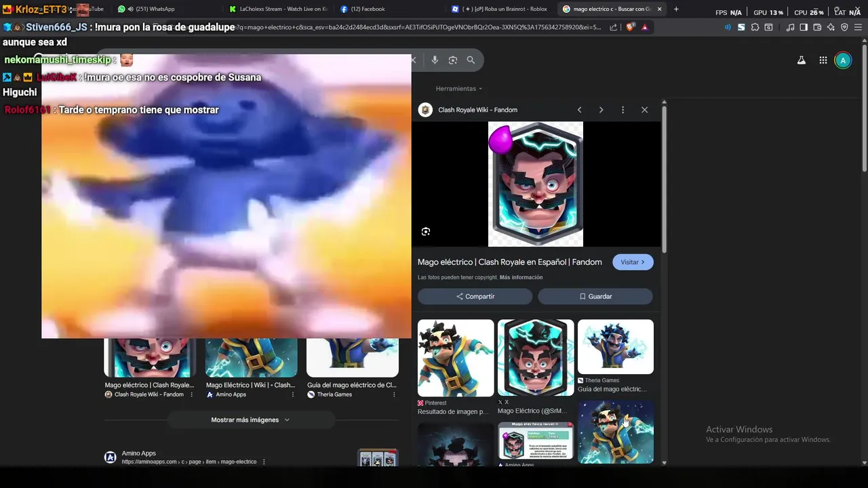The image size is (868, 488).
Task: Open the media control music note icon
Action: 790,27
